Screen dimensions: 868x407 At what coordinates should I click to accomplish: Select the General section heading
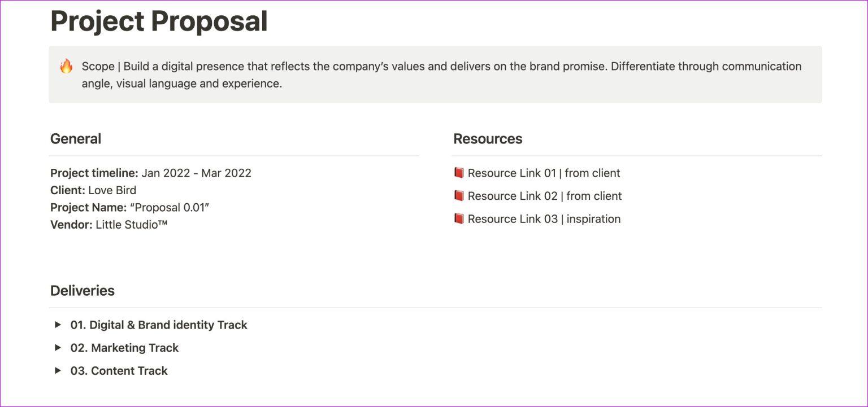pyautogui.click(x=76, y=138)
